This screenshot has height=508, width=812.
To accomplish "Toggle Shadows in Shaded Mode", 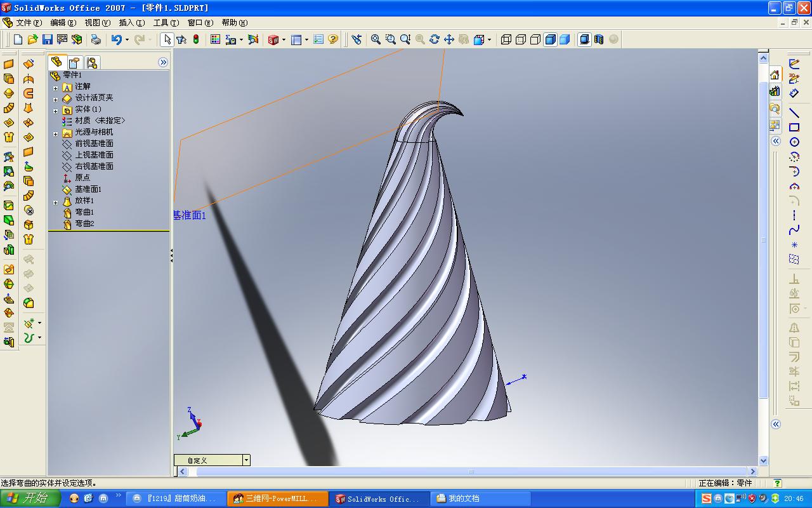I will pos(584,39).
